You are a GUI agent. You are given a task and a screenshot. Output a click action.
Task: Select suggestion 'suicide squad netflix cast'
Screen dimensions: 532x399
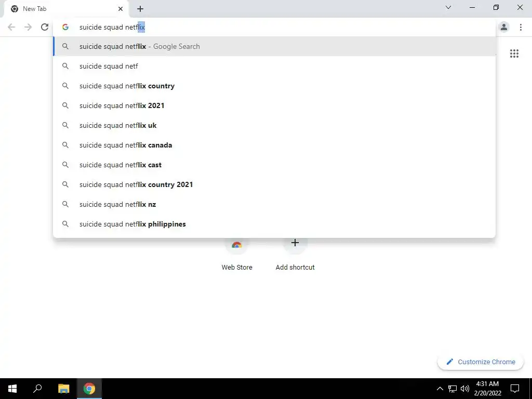274,165
